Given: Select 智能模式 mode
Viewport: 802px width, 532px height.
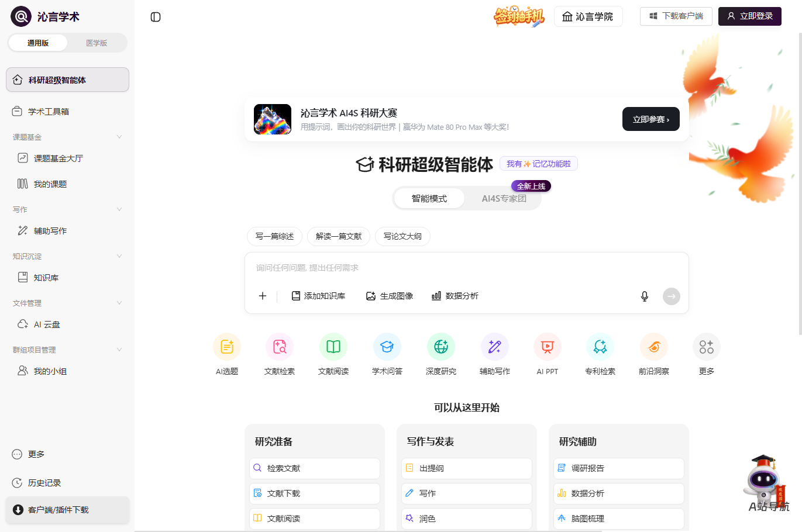Looking at the screenshot, I should click(x=429, y=199).
